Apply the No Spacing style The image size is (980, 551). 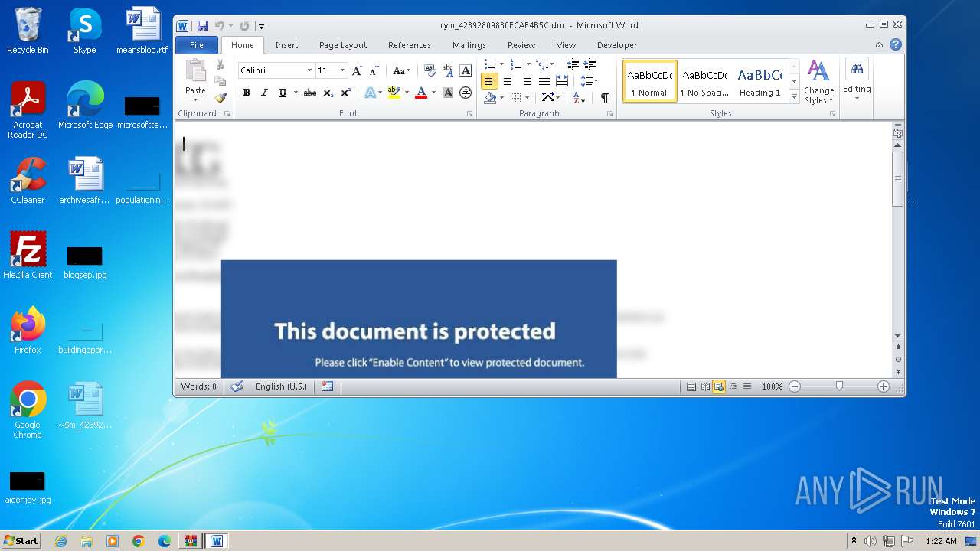704,81
